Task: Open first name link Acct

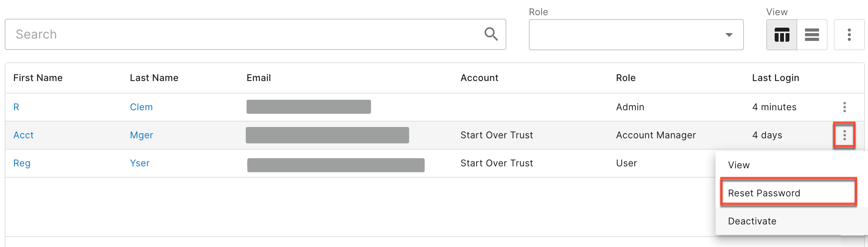Action: tap(23, 135)
